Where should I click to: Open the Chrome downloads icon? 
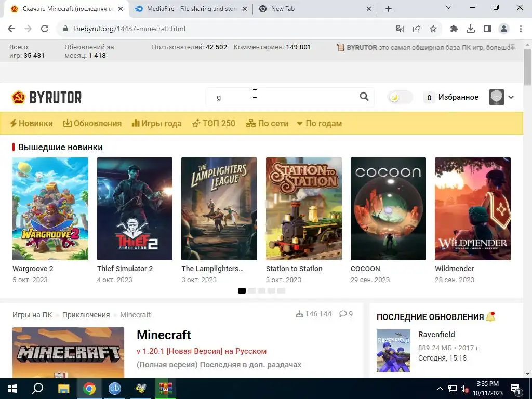pyautogui.click(x=471, y=29)
